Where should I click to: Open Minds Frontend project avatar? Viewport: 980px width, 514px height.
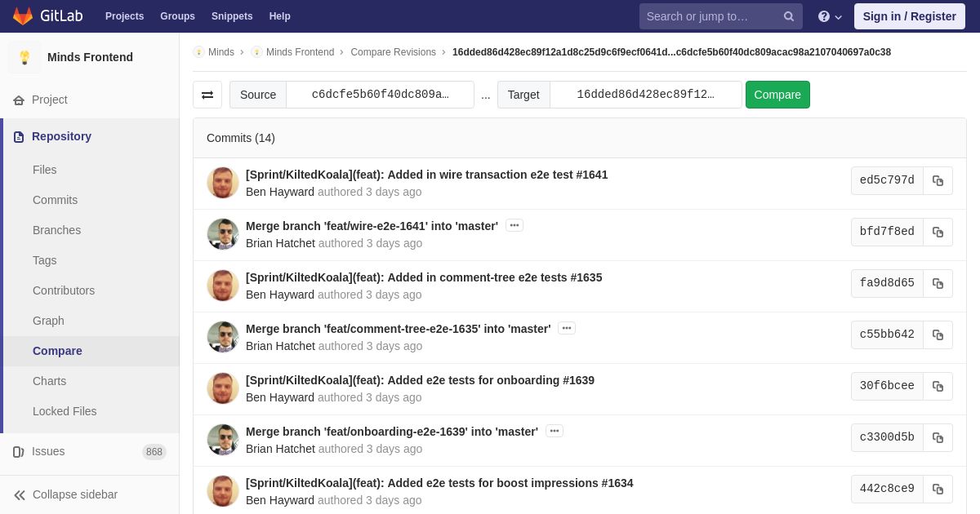(24, 57)
